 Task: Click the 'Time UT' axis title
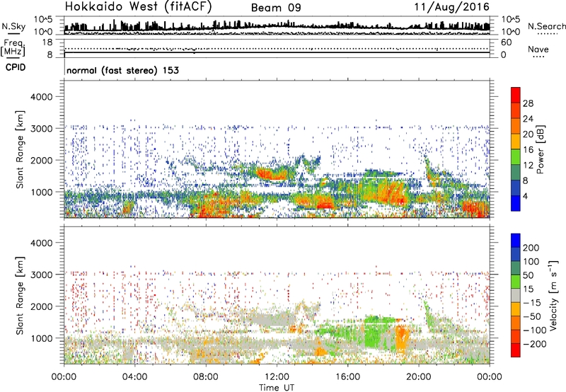click(277, 387)
